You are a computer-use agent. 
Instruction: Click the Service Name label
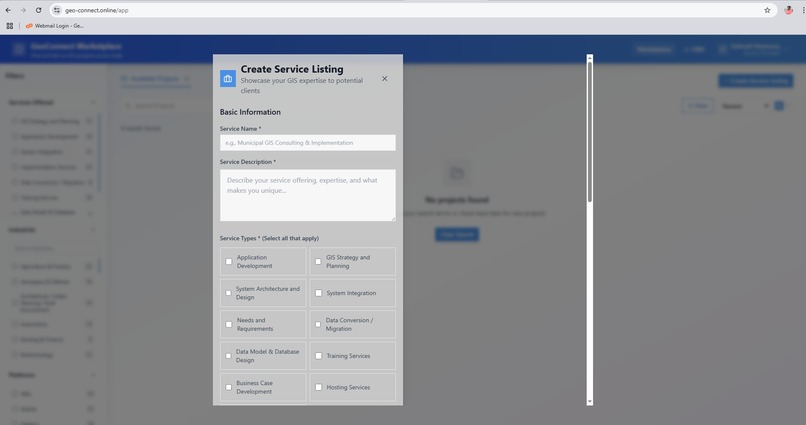click(x=241, y=129)
